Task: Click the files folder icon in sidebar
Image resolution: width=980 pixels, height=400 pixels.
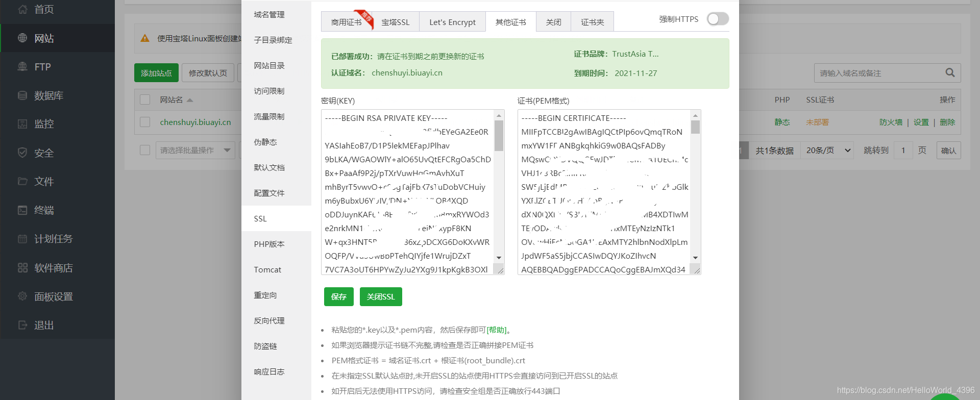Action: (x=22, y=181)
